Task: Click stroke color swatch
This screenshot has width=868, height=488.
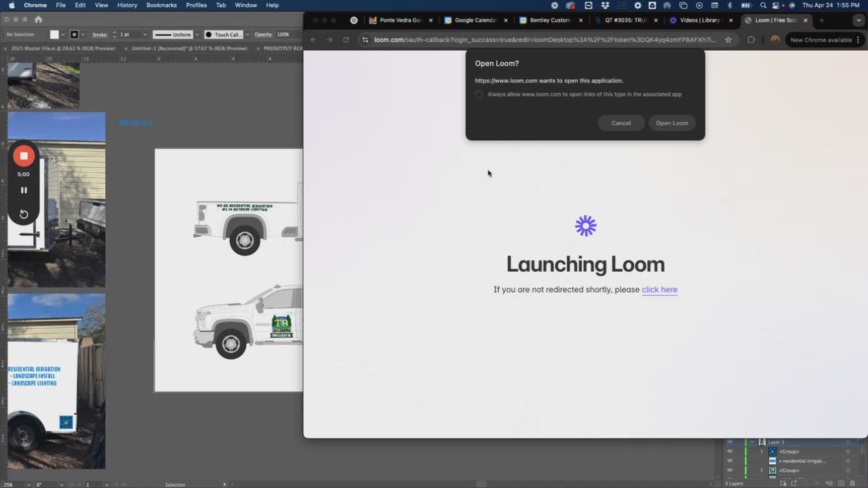Action: coord(75,35)
